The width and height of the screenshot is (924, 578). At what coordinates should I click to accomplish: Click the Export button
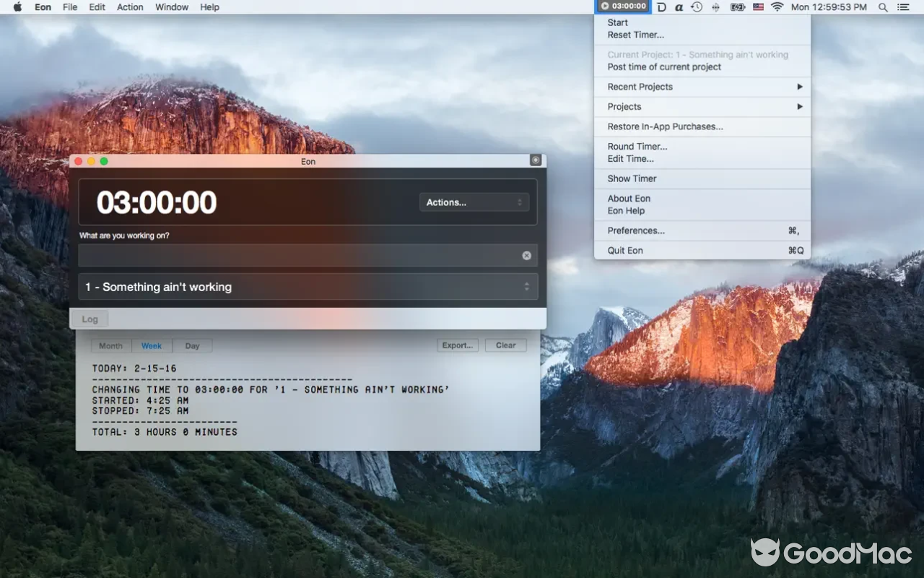pyautogui.click(x=457, y=345)
